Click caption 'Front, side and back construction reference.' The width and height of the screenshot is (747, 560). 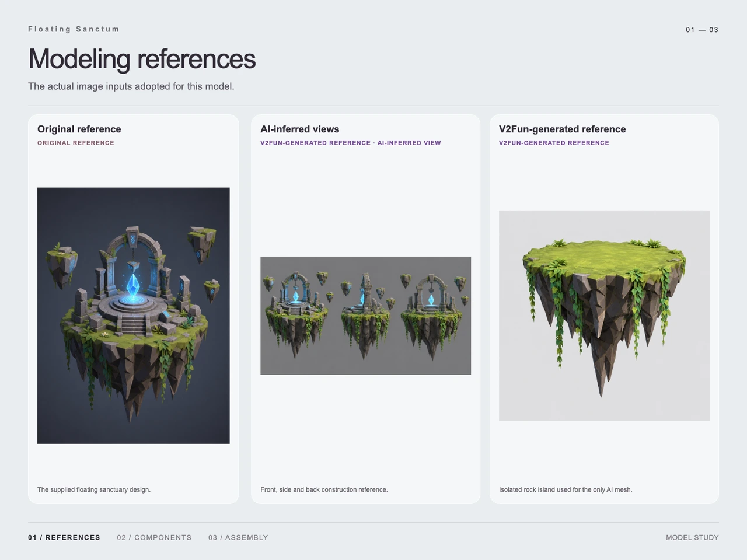click(324, 489)
